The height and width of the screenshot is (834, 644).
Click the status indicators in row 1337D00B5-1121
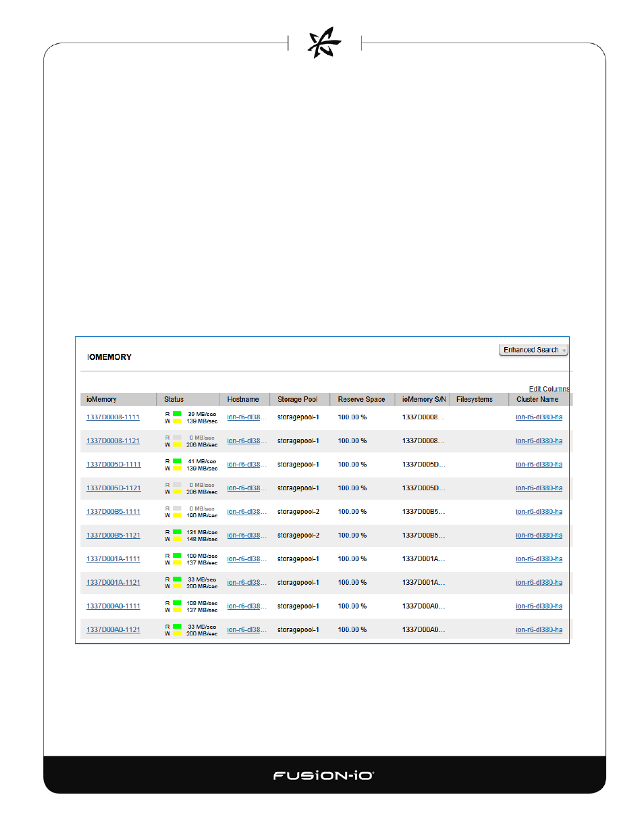pyautogui.click(x=191, y=536)
